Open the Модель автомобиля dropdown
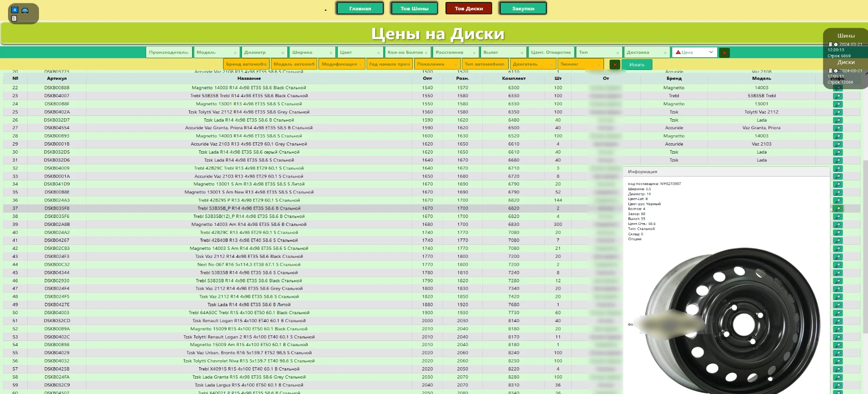Image resolution: width=868 pixels, height=394 pixels. click(x=294, y=64)
